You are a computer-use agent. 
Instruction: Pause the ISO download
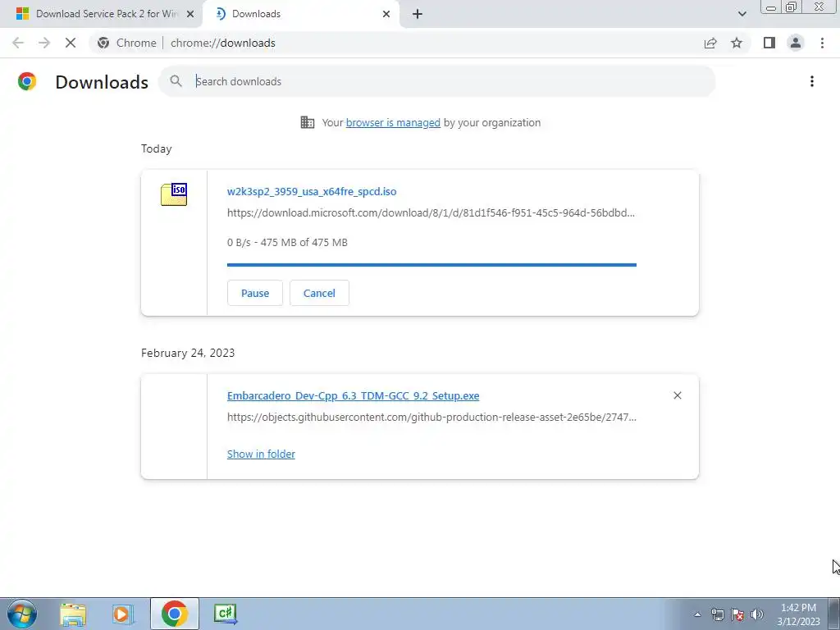point(255,293)
